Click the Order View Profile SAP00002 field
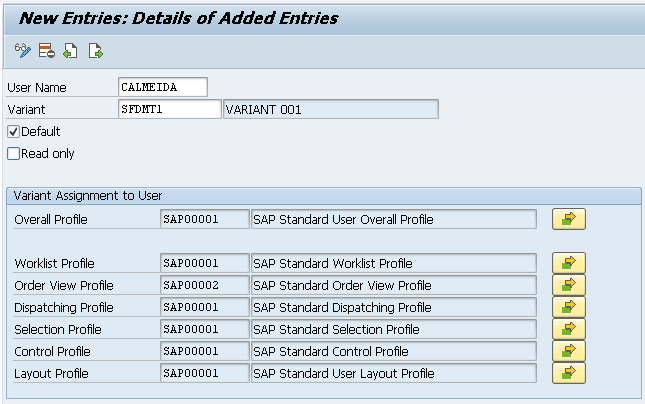The height and width of the screenshot is (404, 645). click(204, 285)
